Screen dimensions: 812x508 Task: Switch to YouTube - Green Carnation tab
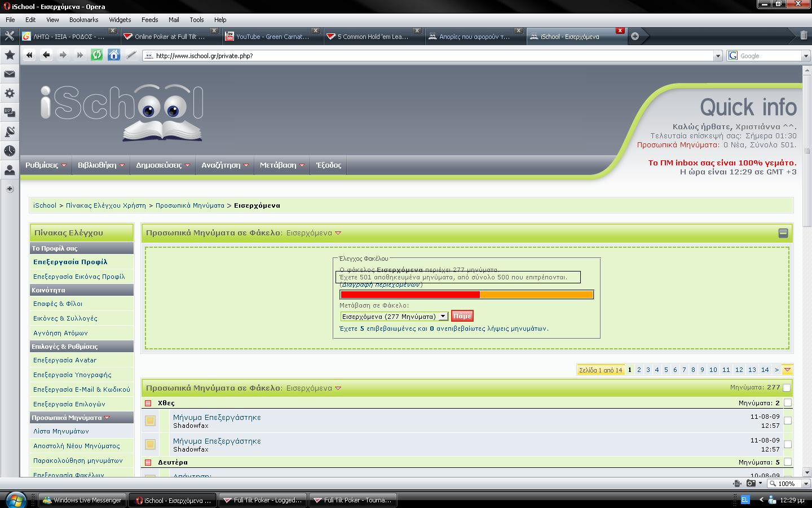(272, 36)
